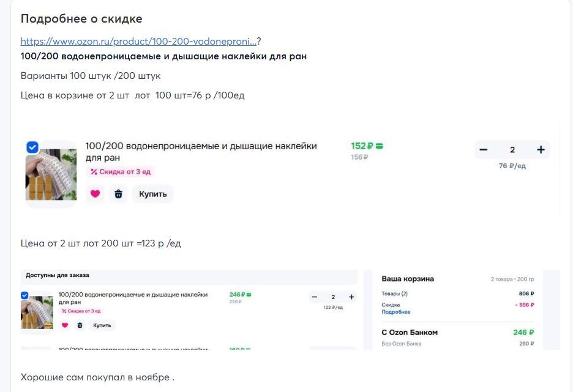The width and height of the screenshot is (573, 392).
Task: Decrease quantity with minus at 123 ₽/ед
Action: coord(315,297)
